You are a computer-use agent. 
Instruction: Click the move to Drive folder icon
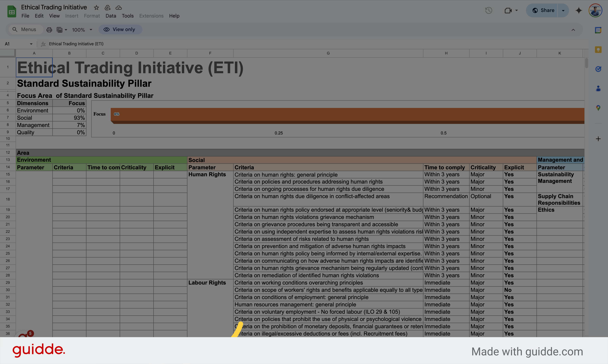[x=107, y=8]
